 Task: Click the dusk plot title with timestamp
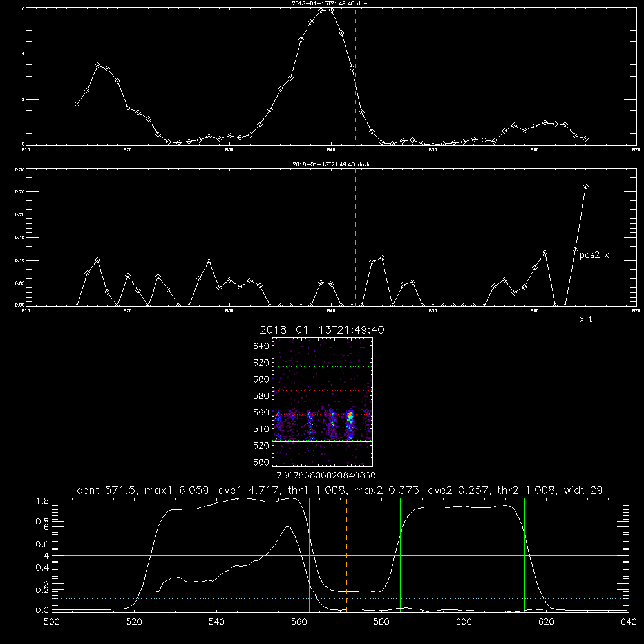(331, 164)
